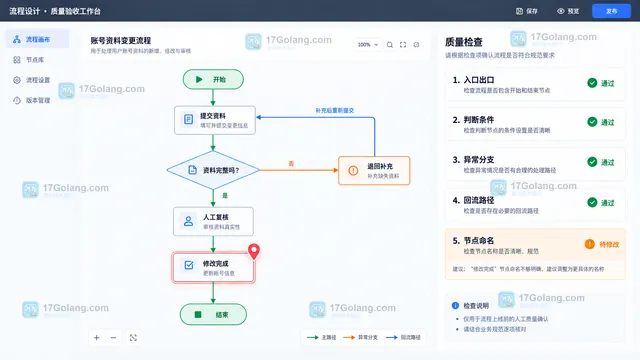Click the red location pin marker

(x=254, y=251)
